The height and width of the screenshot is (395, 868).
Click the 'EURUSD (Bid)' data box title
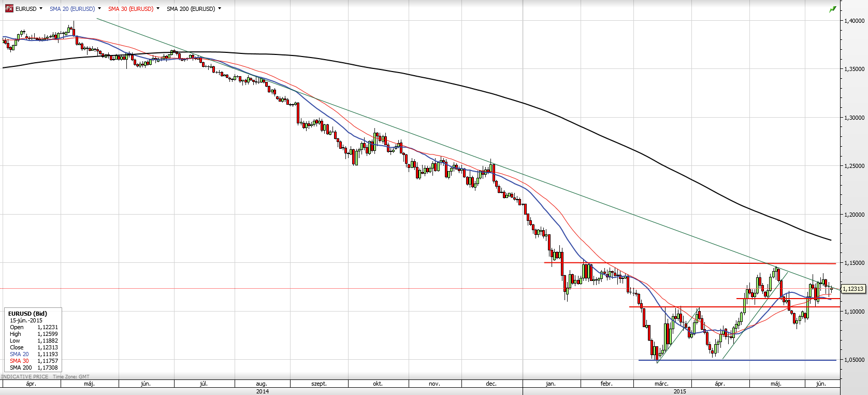[x=27, y=314]
